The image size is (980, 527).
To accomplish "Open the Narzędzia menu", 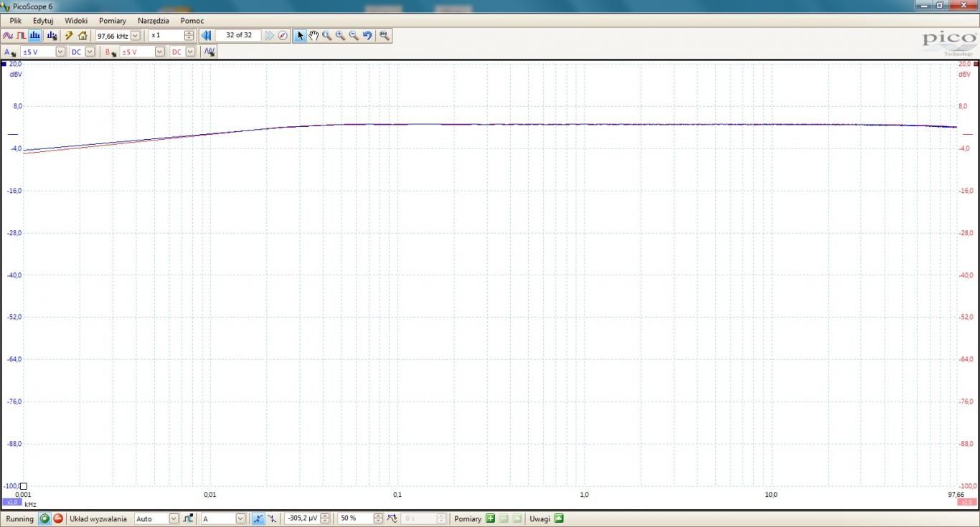I will click(x=154, y=21).
